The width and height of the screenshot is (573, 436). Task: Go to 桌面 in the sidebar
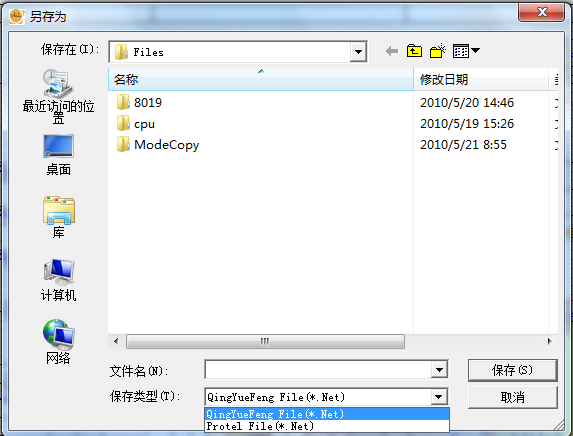click(58, 155)
